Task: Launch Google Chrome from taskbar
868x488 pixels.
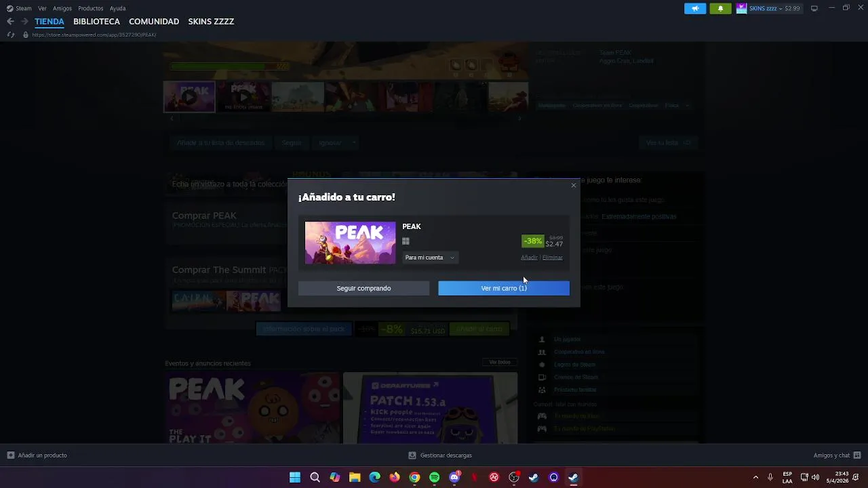Action: coord(414,477)
